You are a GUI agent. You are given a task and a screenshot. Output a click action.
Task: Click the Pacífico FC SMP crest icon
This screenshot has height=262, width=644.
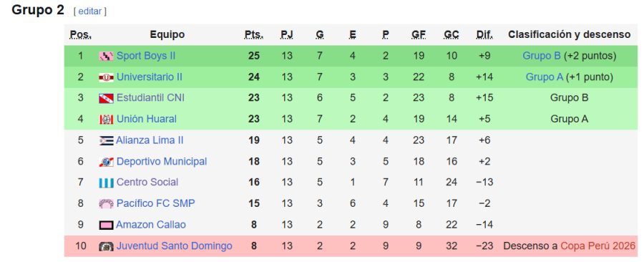pyautogui.click(x=107, y=204)
